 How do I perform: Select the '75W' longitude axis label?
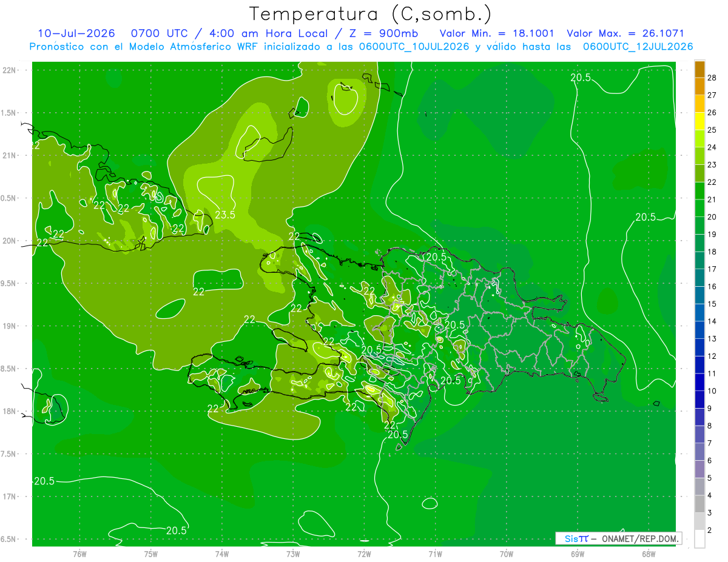pos(151,554)
